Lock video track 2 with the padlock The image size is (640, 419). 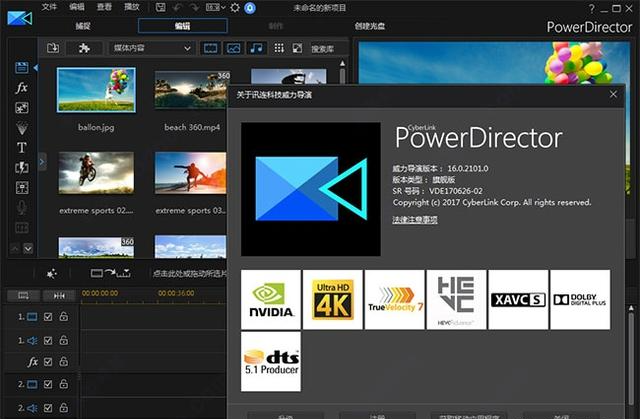[x=64, y=384]
